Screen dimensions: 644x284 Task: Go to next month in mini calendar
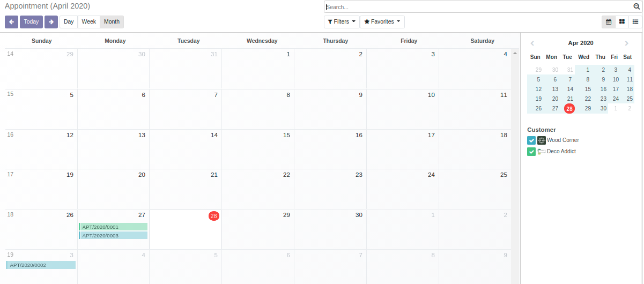[x=627, y=43]
